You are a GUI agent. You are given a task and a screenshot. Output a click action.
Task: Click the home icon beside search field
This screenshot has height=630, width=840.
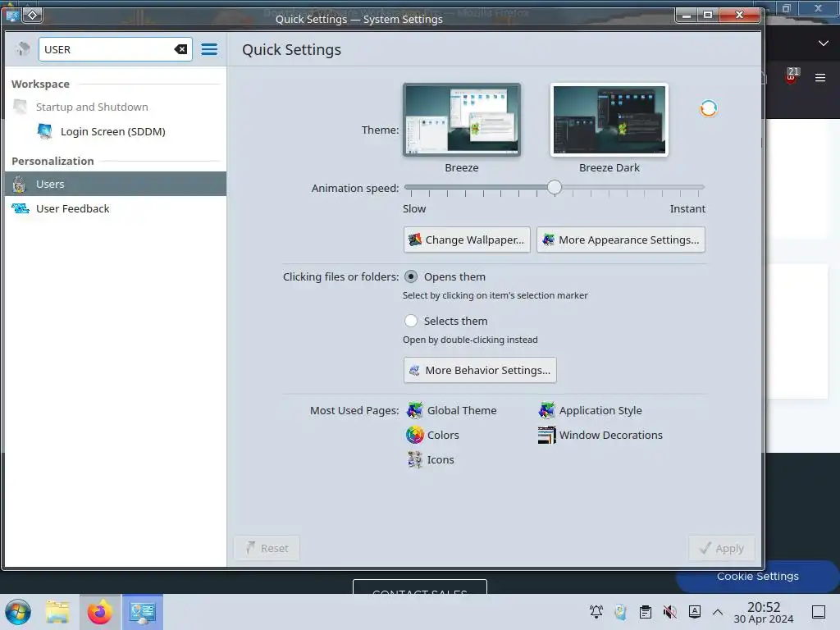tap(22, 49)
